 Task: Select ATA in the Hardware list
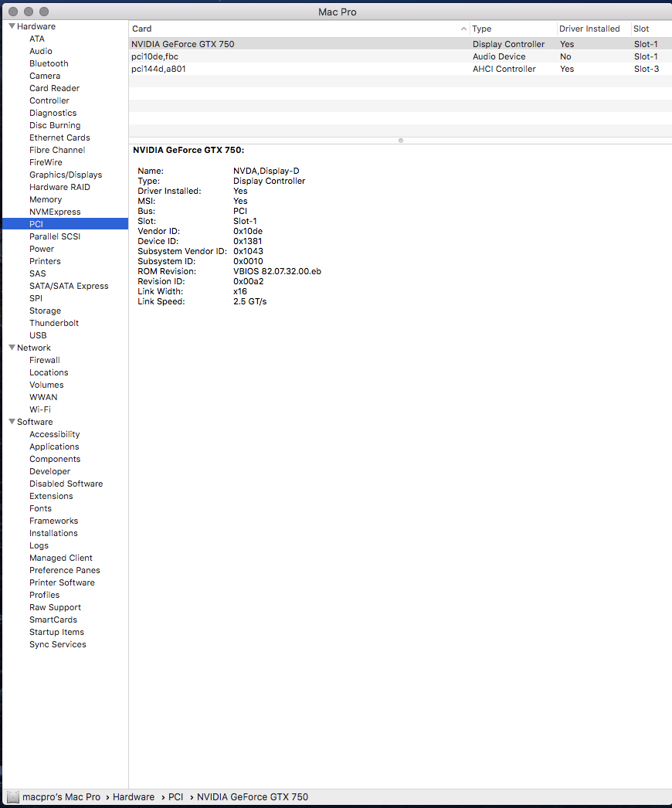pyautogui.click(x=36, y=39)
